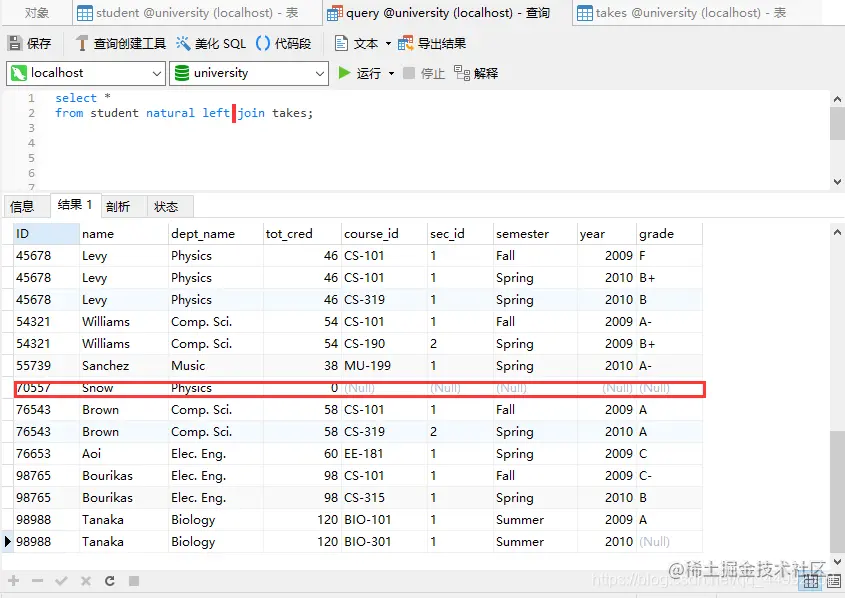Click the sec_id column header
The image size is (845, 598).
[460, 234]
